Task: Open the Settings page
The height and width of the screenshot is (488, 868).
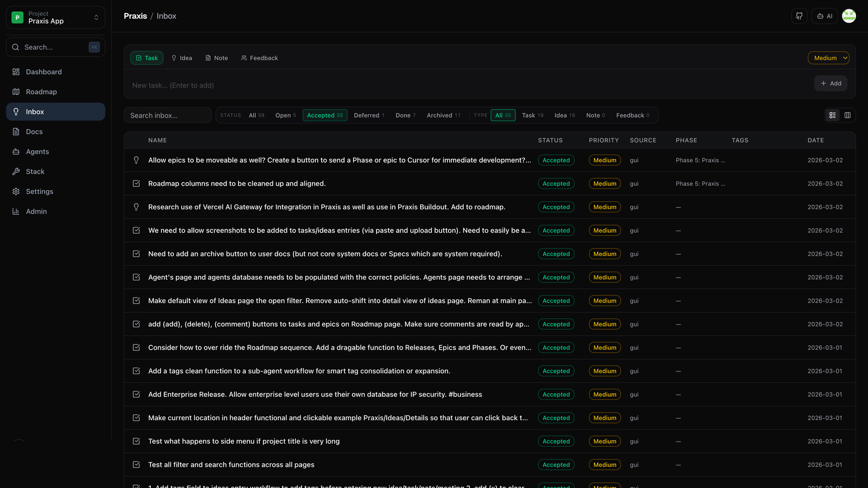Action: coord(38,191)
